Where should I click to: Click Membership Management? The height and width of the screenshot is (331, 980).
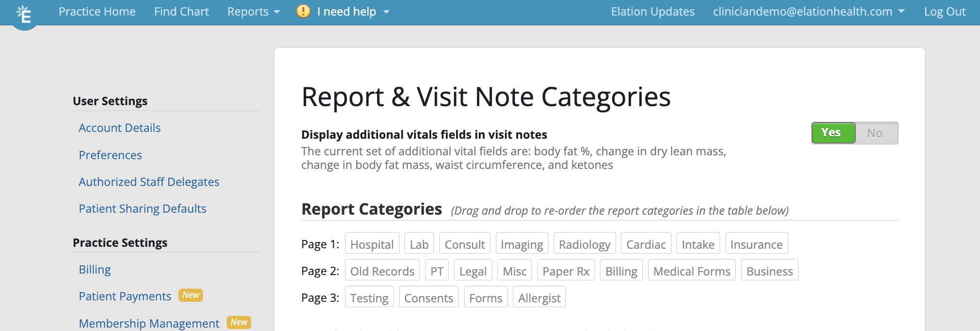coord(148,323)
